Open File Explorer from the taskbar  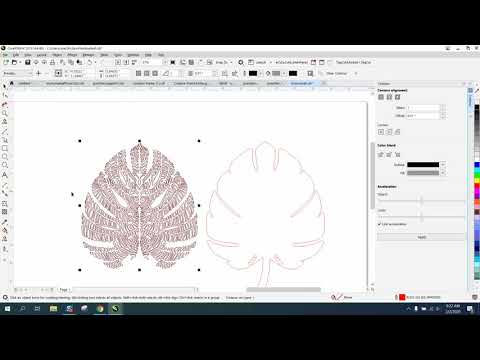coord(53,309)
